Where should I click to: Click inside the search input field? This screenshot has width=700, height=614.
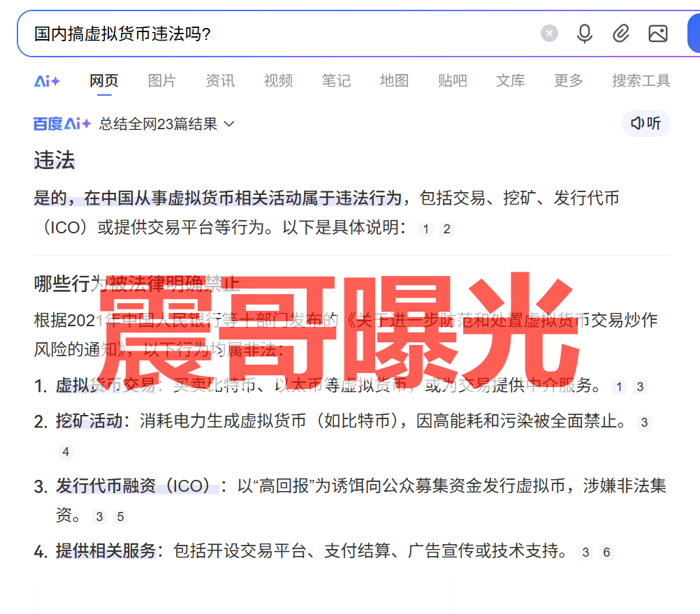[279, 33]
